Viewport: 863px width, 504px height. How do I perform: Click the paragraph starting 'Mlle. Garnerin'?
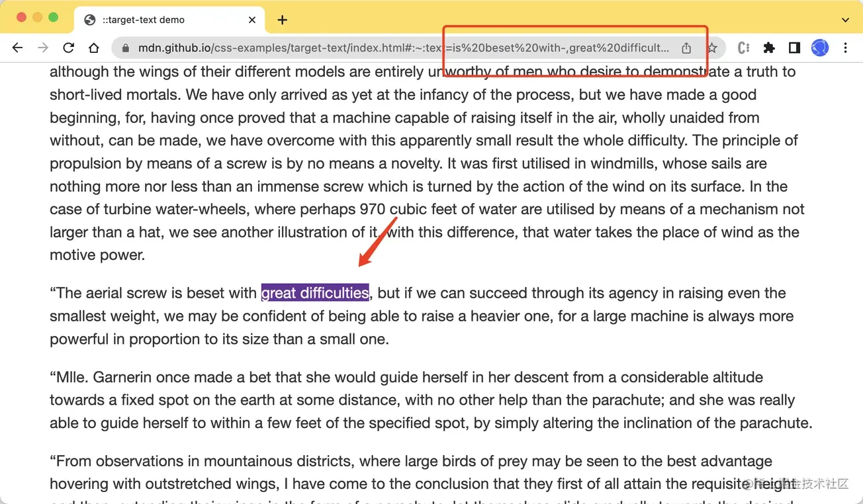(x=431, y=400)
